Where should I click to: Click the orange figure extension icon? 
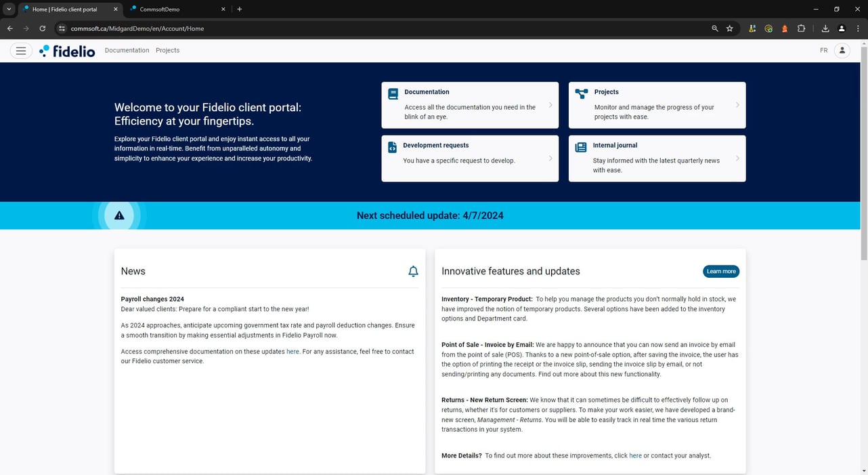(785, 28)
